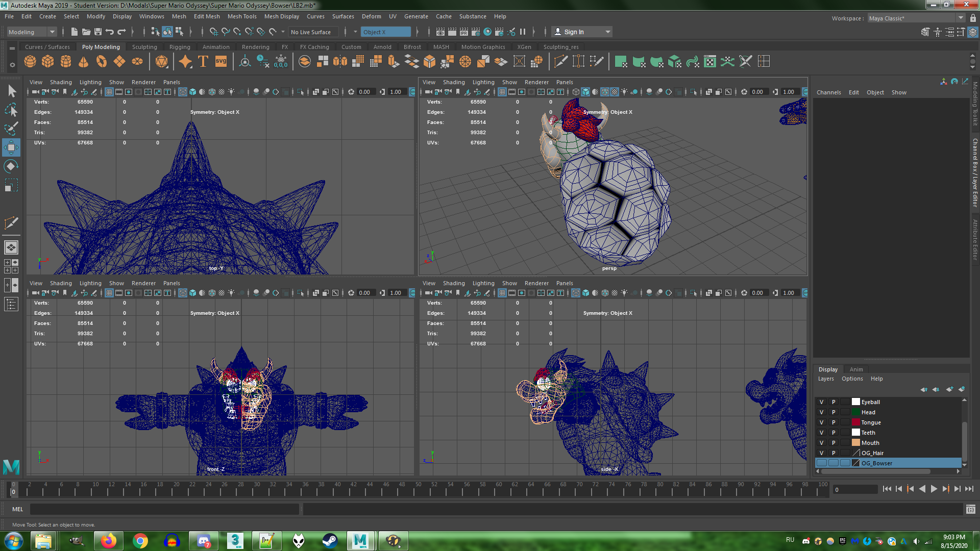Toggle playback P of Eyeball layer

click(x=834, y=402)
